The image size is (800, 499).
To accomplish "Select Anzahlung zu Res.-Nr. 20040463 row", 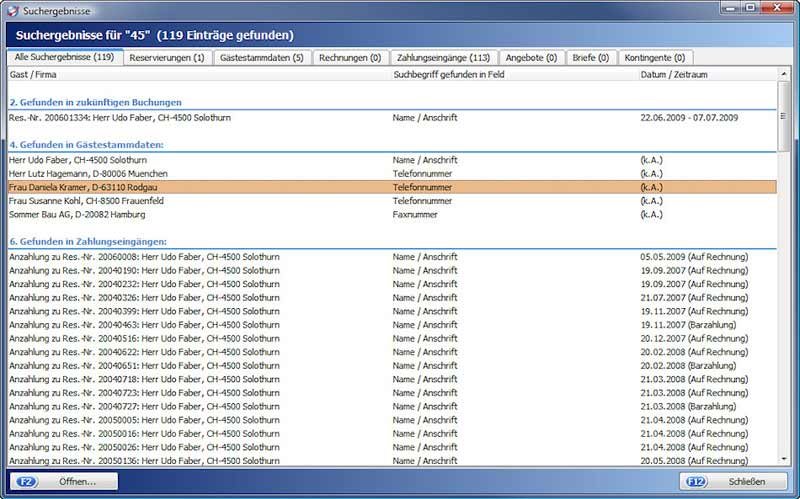I will 392,325.
